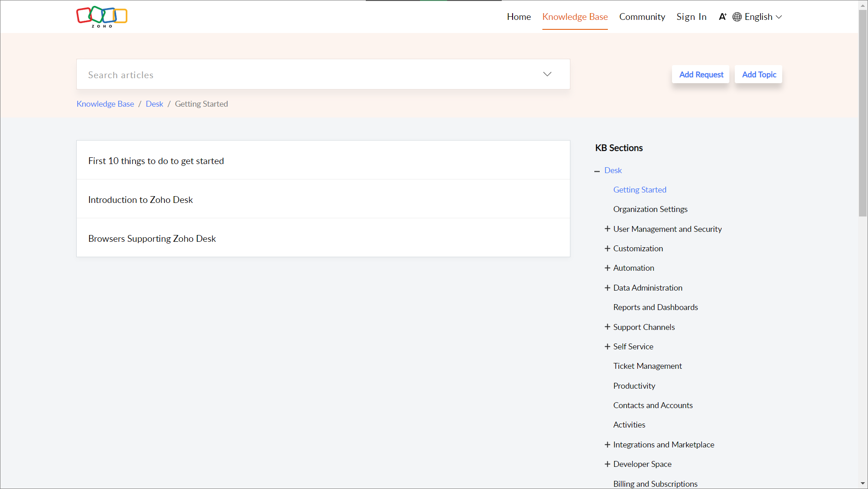Open Ticket Management section
This screenshot has width=868, height=489.
click(647, 366)
